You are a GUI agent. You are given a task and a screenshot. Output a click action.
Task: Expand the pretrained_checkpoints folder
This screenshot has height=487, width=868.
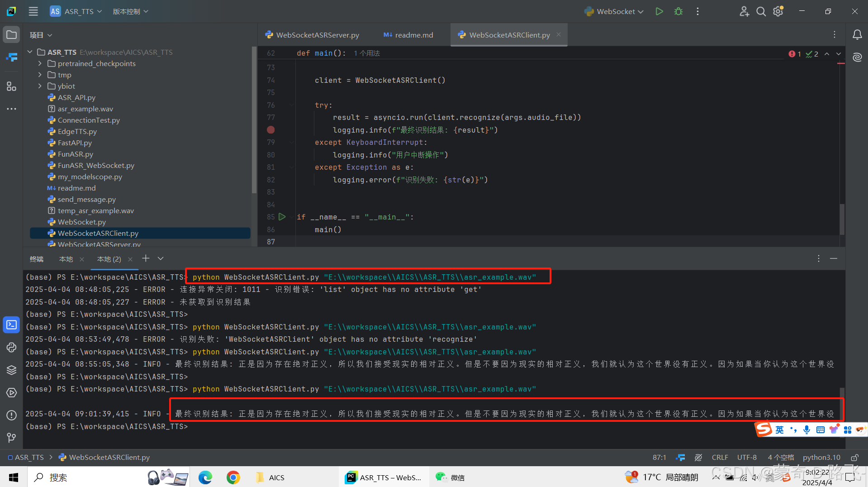[40, 63]
